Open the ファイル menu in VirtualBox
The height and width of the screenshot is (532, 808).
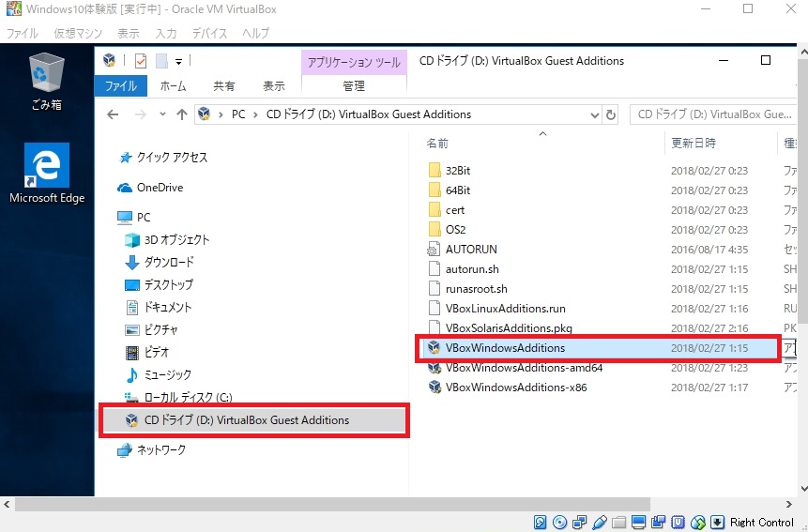[x=23, y=33]
